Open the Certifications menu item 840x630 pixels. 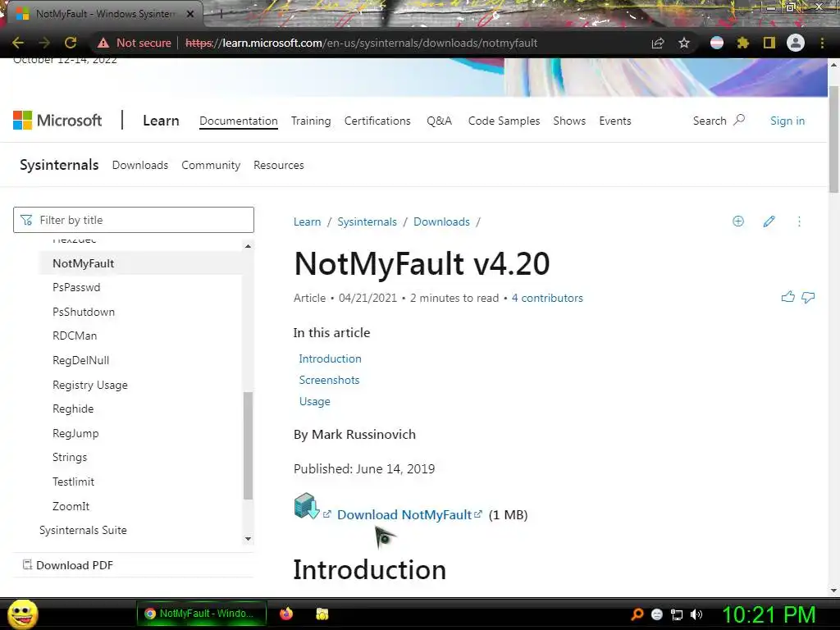click(x=377, y=121)
